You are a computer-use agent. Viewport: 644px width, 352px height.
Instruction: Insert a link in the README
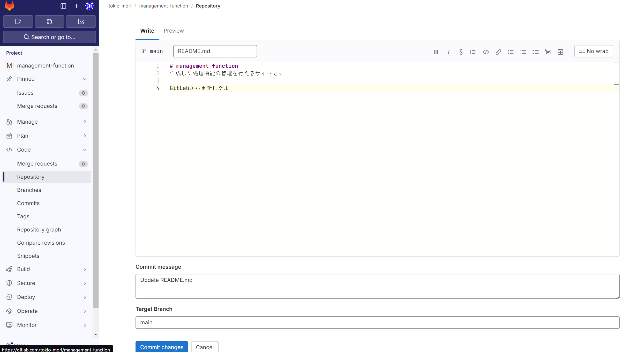498,52
